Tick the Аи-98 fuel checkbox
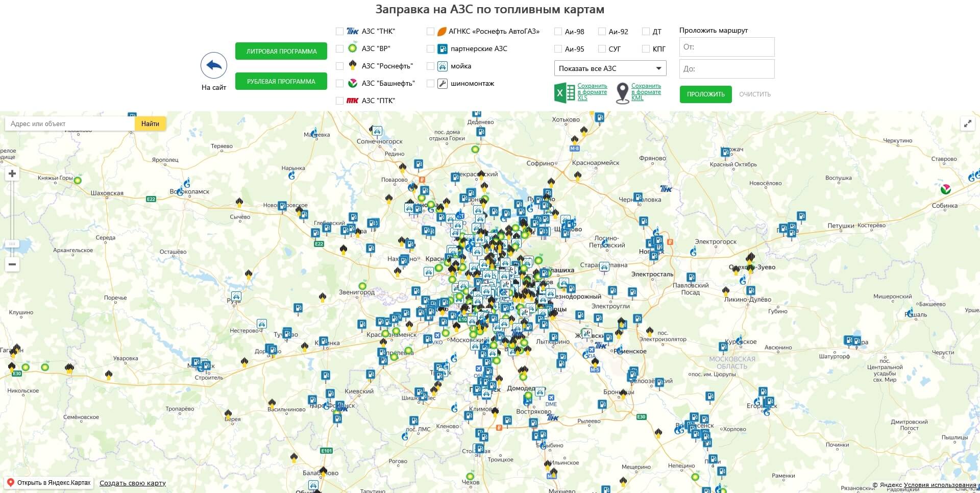 tap(558, 32)
